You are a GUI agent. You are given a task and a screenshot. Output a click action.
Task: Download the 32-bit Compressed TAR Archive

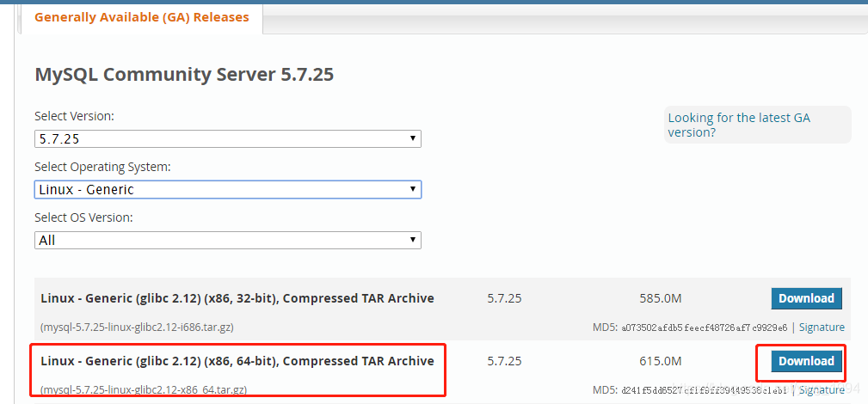(x=806, y=298)
